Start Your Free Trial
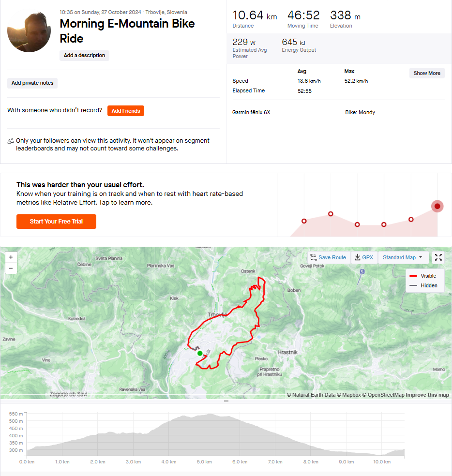Screen dimensions: 452x476 (56, 221)
